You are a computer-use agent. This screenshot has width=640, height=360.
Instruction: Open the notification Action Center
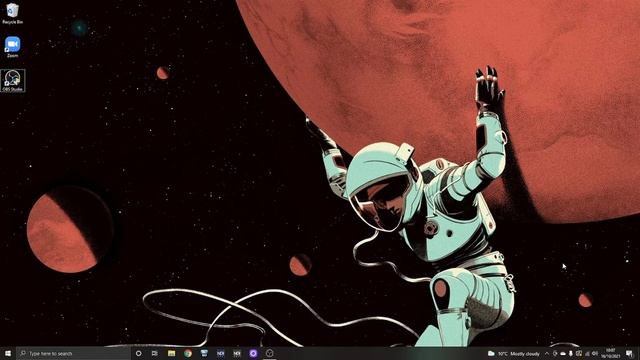click(629, 353)
